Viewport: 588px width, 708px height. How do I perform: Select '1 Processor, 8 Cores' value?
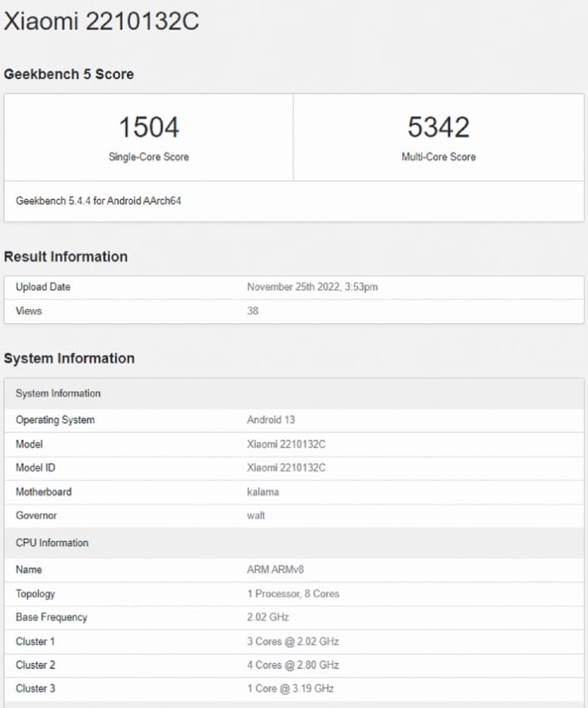[x=292, y=594]
